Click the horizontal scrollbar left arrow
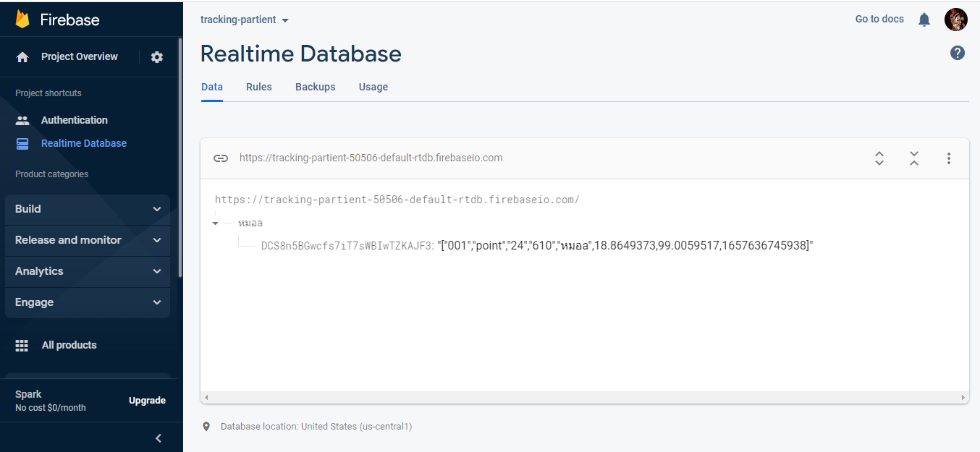 [x=206, y=398]
